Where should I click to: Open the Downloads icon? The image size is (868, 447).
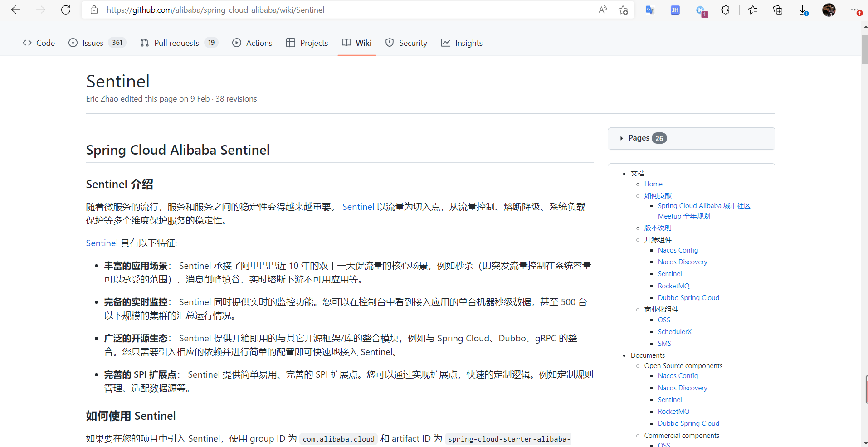tap(803, 10)
